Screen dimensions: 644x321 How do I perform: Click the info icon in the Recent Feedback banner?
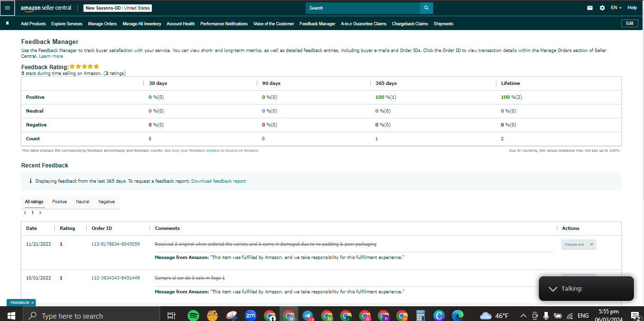(30, 181)
